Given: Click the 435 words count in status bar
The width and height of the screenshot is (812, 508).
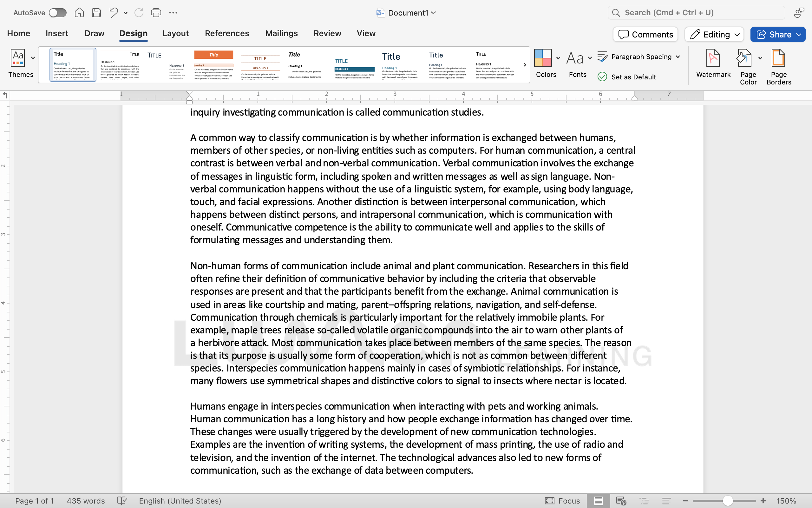Looking at the screenshot, I should pyautogui.click(x=86, y=501).
